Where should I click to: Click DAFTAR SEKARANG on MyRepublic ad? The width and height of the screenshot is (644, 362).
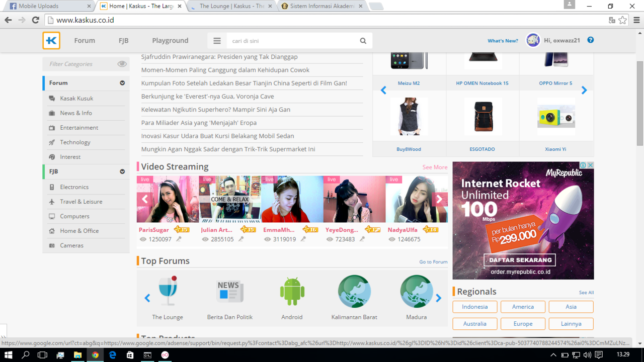click(x=520, y=260)
